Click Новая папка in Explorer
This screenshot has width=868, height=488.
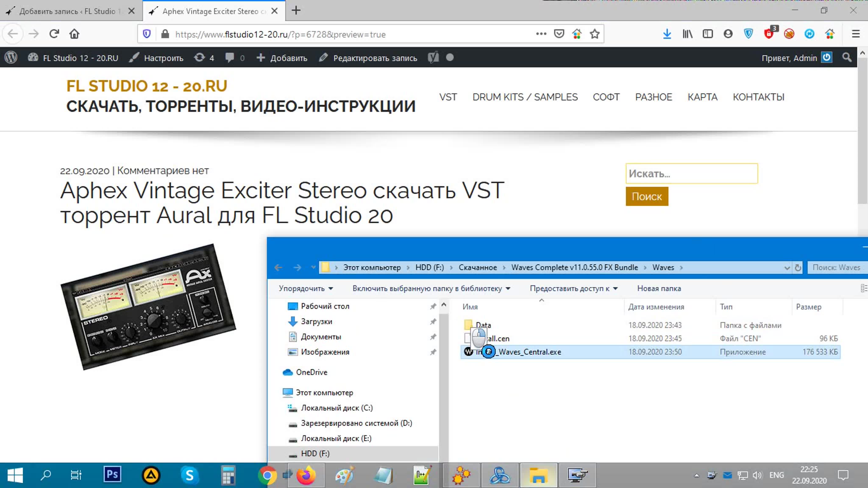[x=659, y=288]
